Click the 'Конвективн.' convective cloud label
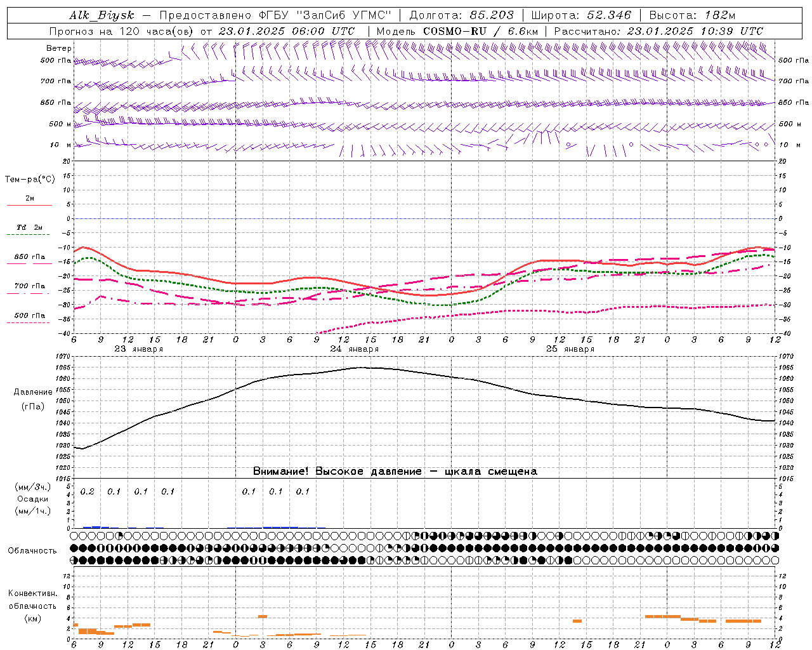The width and height of the screenshot is (812, 650). tap(32, 594)
